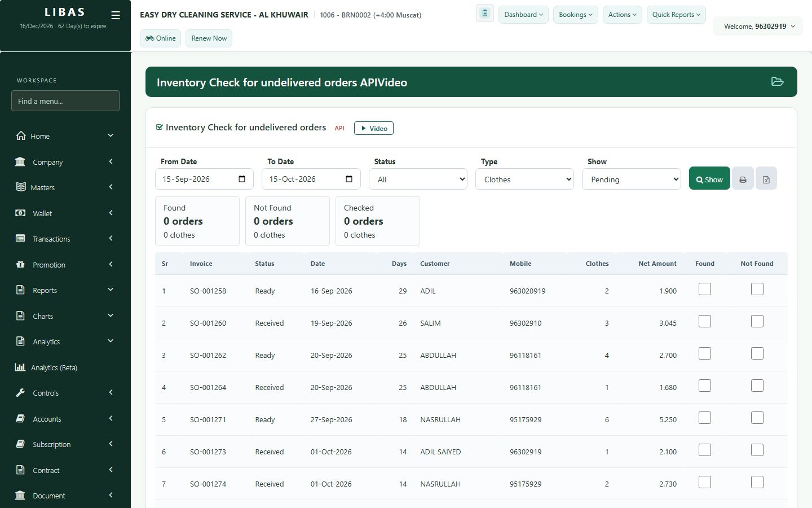Open the Dashboard top menu

click(523, 15)
